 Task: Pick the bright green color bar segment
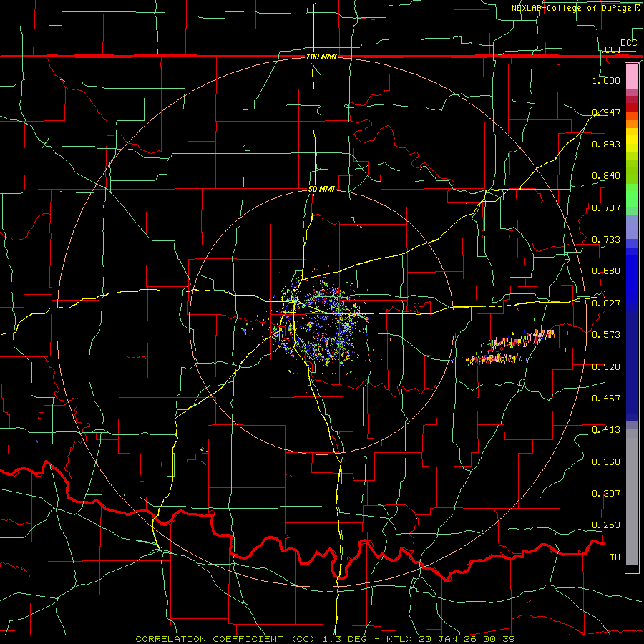click(632, 195)
